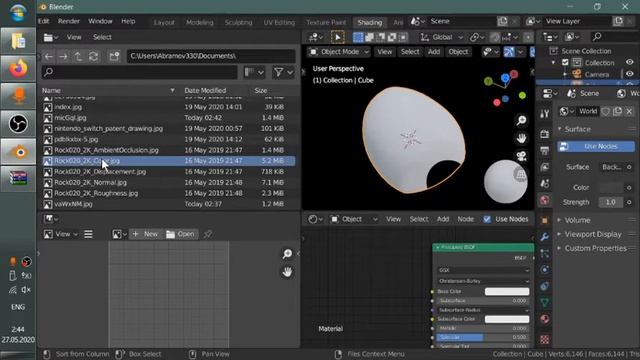Expand the Custom Properties panel
The image size is (640, 360).
tap(595, 248)
